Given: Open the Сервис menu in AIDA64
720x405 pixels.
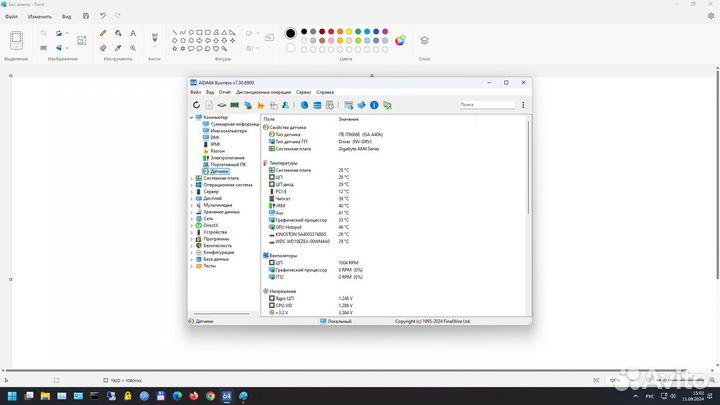Looking at the screenshot, I should tap(304, 92).
